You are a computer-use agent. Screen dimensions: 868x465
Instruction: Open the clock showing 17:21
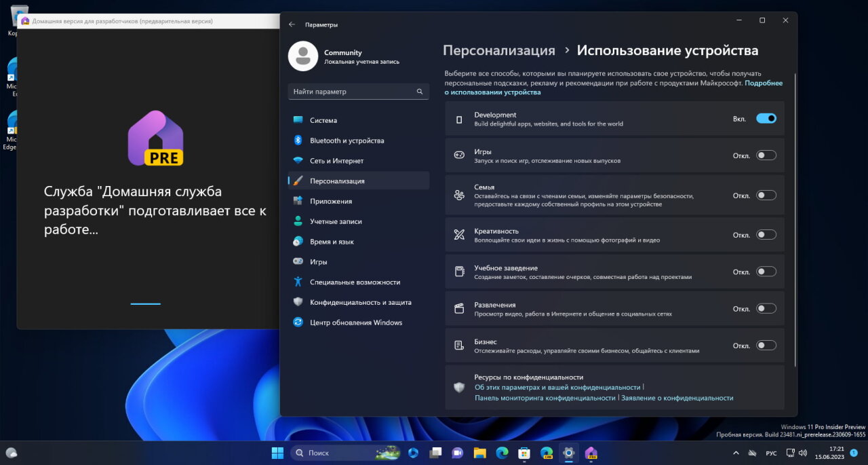click(x=830, y=453)
